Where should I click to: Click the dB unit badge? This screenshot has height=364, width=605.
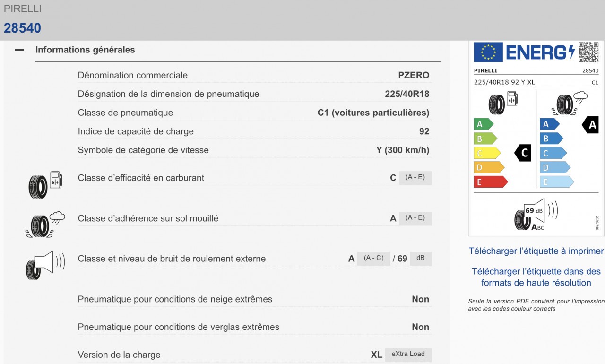(x=421, y=258)
